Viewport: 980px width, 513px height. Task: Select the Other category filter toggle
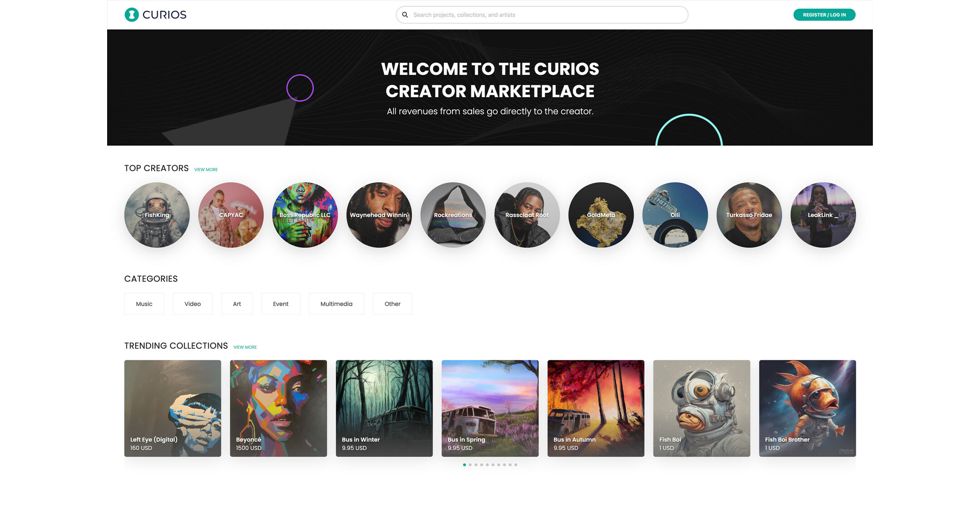click(x=392, y=303)
